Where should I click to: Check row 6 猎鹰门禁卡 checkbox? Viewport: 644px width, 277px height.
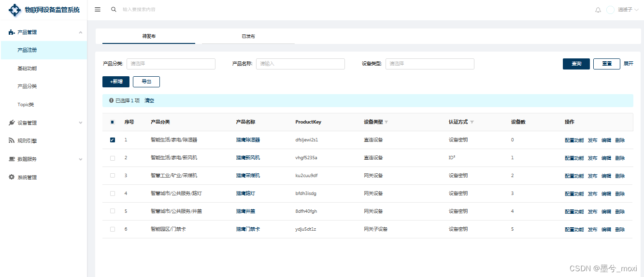click(x=113, y=229)
